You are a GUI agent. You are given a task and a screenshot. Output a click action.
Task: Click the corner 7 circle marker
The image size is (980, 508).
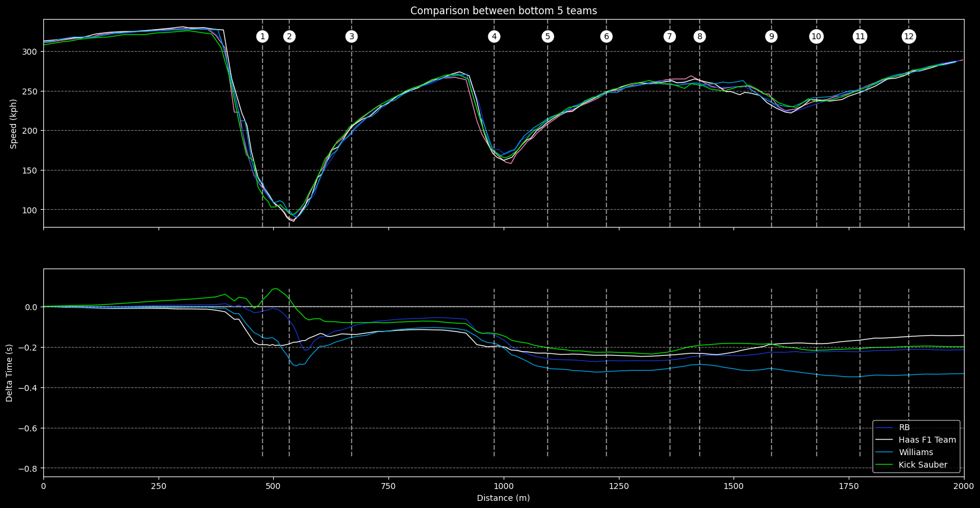670,37
